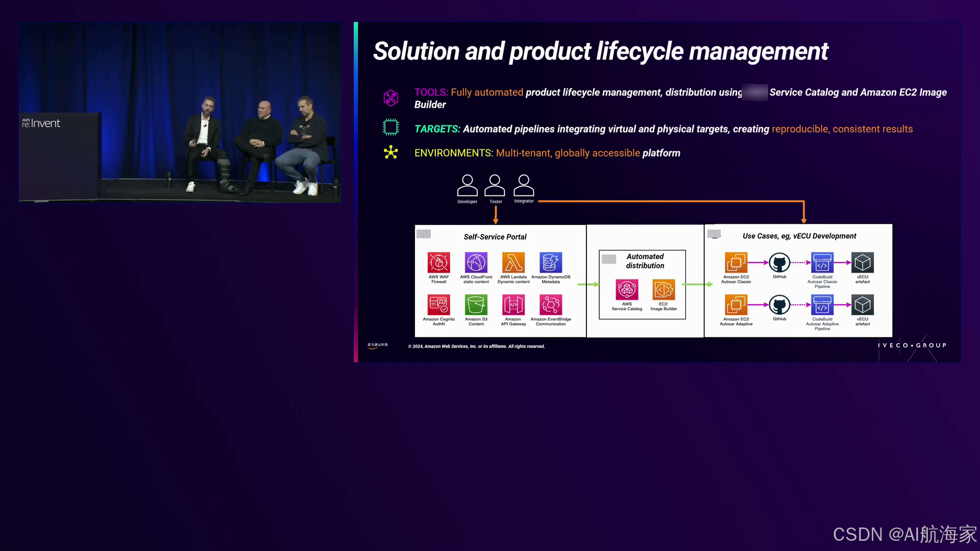Click the Amazon EC2 Autosar Classic icon
980x551 pixels.
(736, 263)
